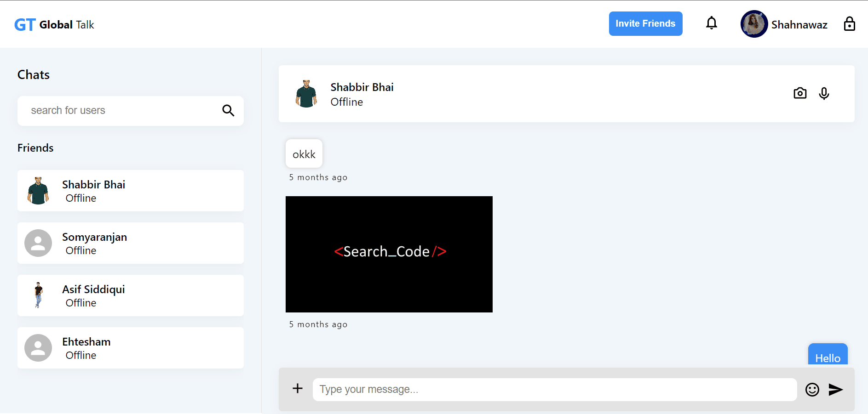Open the notifications bell
The height and width of the screenshot is (414, 868).
click(x=712, y=23)
